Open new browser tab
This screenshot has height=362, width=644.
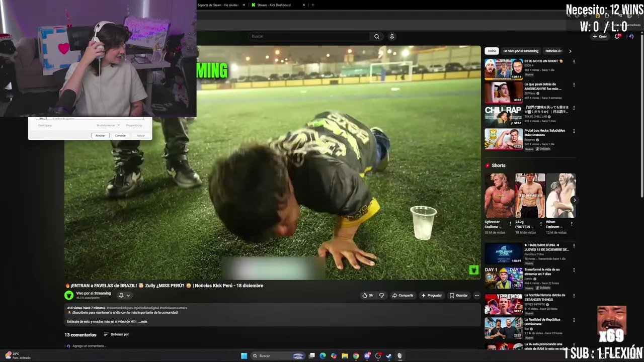click(x=312, y=5)
